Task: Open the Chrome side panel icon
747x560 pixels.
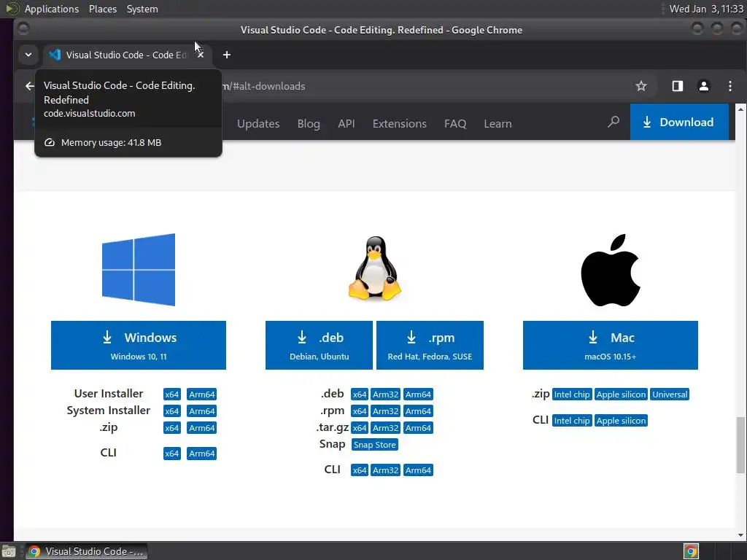Action: click(x=678, y=86)
